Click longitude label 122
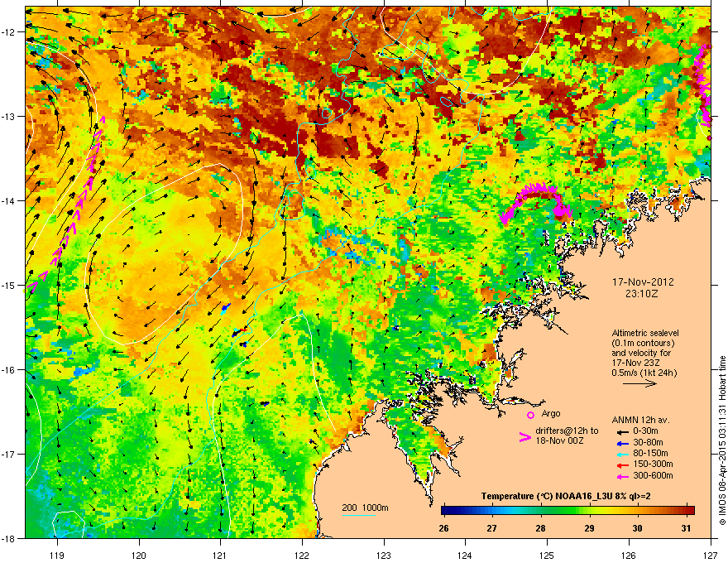The image size is (728, 563). pyautogui.click(x=302, y=555)
